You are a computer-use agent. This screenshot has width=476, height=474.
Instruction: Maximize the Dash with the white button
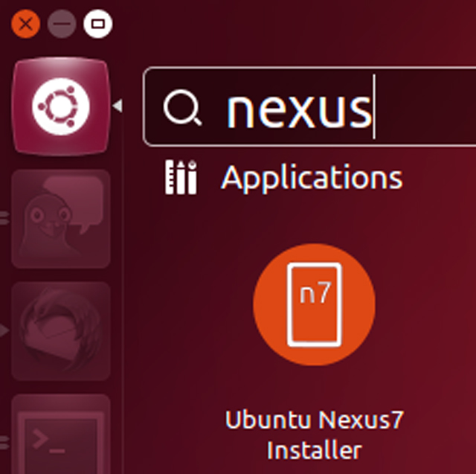coord(98,24)
